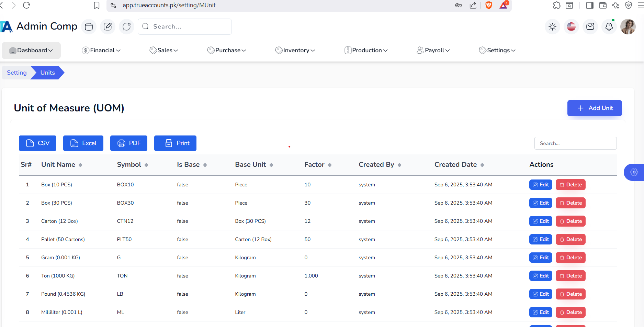Image resolution: width=644 pixels, height=327 pixels.
Task: Toggle light/dark theme sun icon
Action: pos(552,27)
